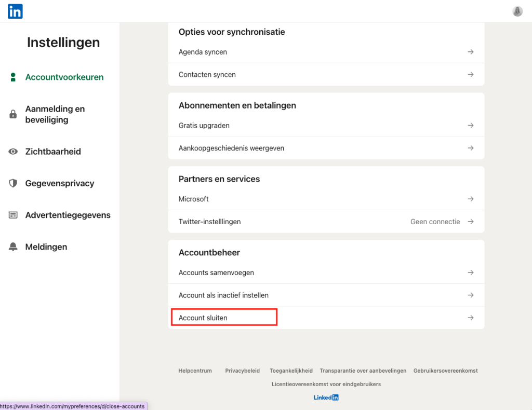Click Aankoopgeschiedenis weergeven
The width and height of the screenshot is (532, 410).
[232, 148]
